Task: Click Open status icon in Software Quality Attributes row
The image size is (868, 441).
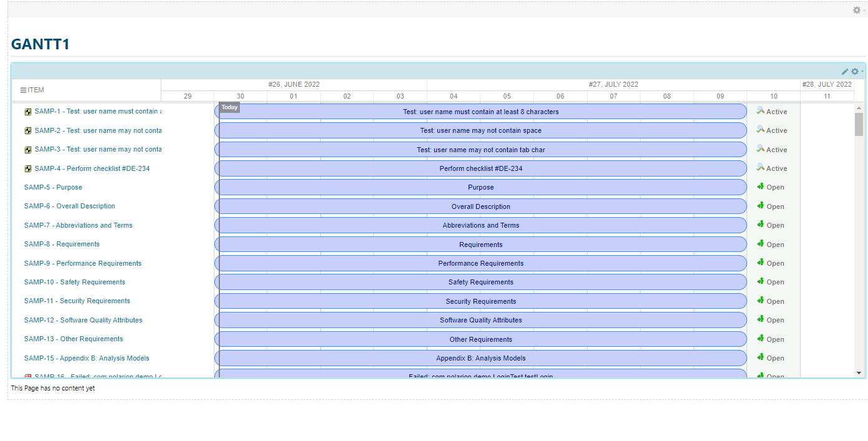Action: coord(760,319)
